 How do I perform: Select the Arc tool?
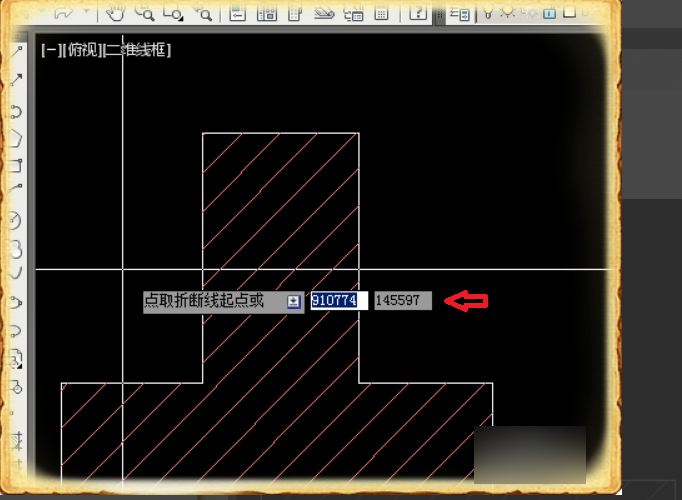16,189
